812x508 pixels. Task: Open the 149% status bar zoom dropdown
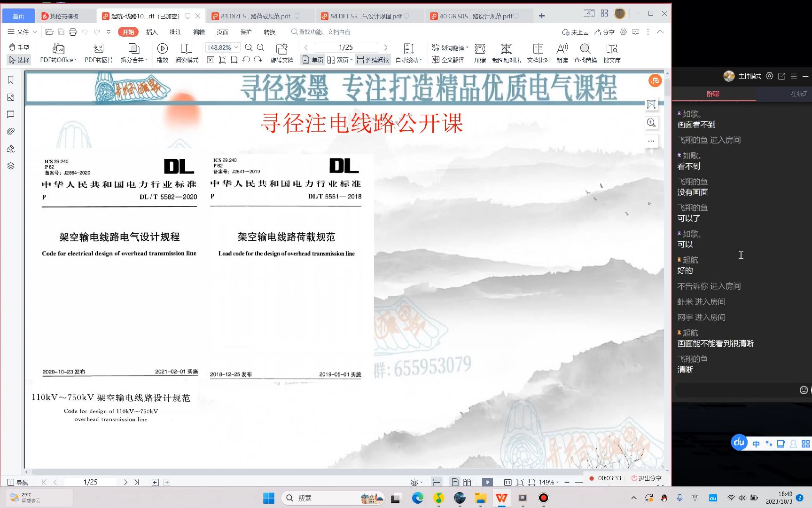click(548, 482)
